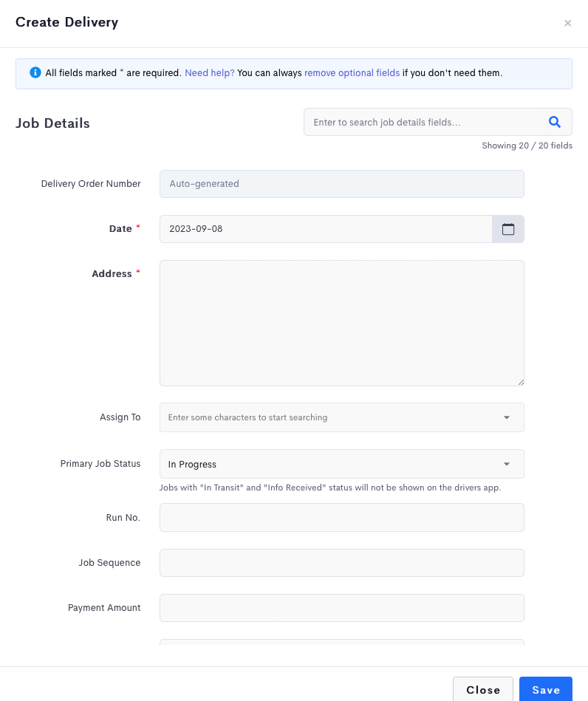
Task: Click the Auto-generated Delivery Order Number field
Action: [x=341, y=184]
